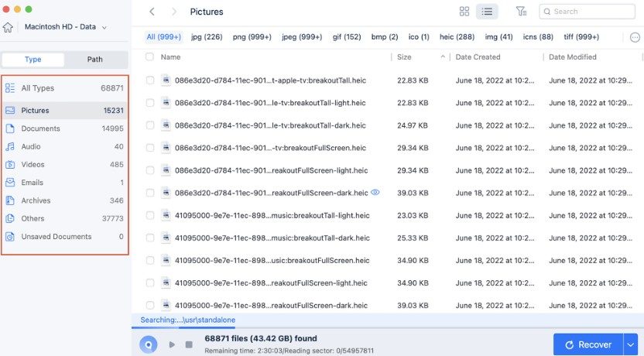Viewport: 644px width, 356px height.
Task: Switch to the Path tab
Action: (95, 60)
